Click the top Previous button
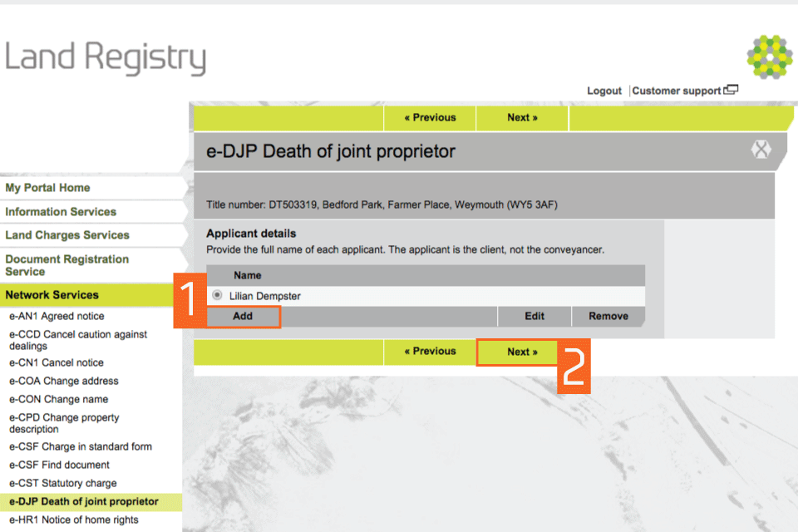 coord(430,118)
